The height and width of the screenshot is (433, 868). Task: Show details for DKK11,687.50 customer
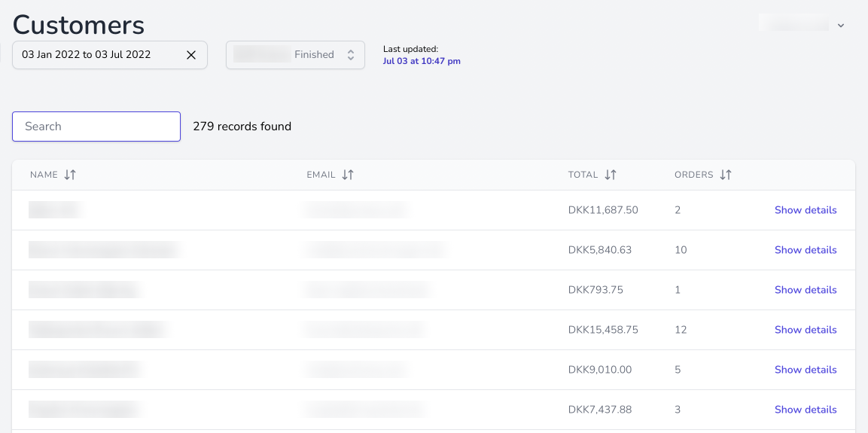click(x=806, y=210)
